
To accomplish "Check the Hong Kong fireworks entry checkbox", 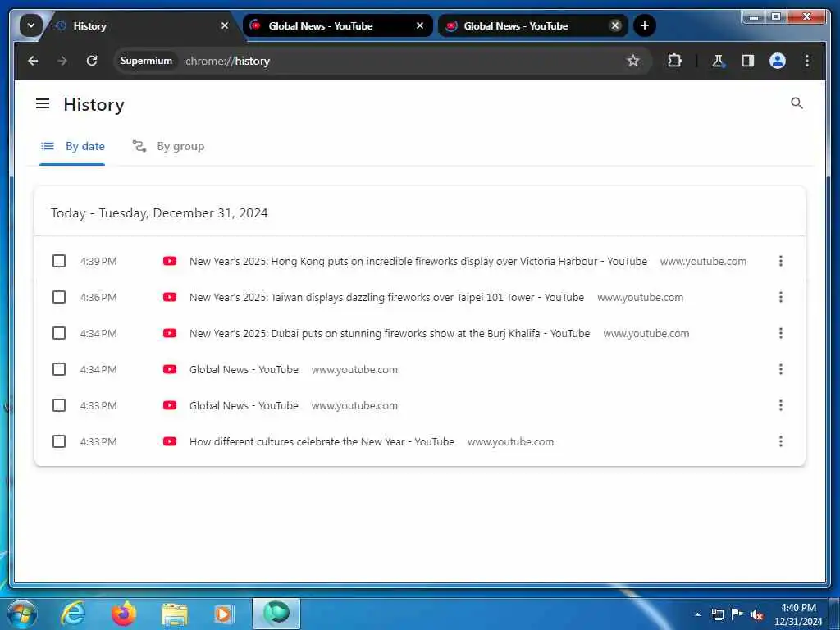I will coord(59,262).
